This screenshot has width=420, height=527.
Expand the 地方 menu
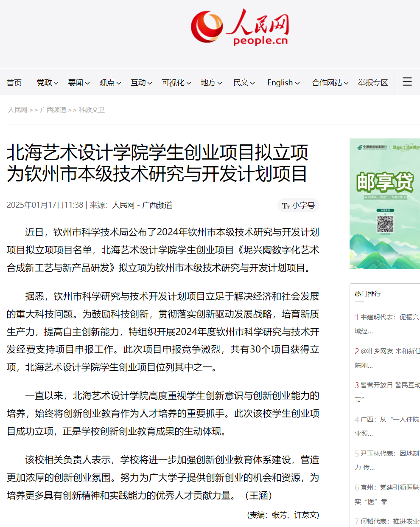(211, 83)
